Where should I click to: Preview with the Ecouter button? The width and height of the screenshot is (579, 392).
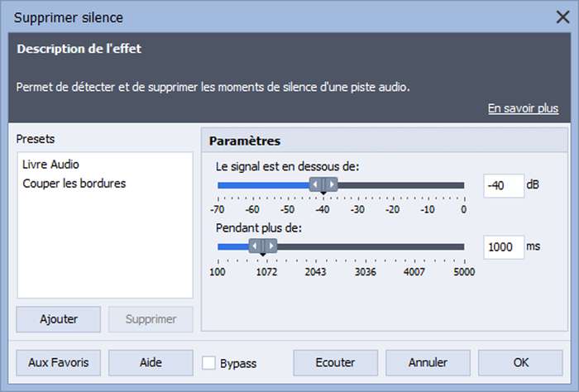[x=335, y=363]
